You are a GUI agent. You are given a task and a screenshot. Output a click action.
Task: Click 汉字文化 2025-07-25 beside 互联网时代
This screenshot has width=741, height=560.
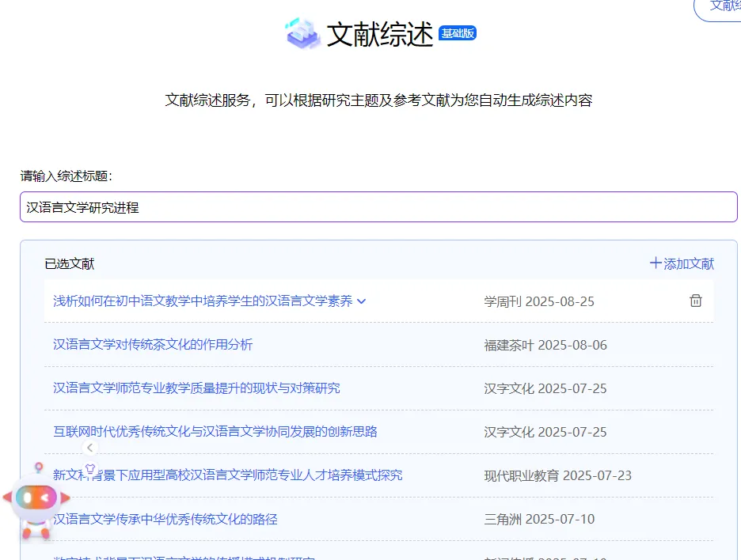point(545,432)
